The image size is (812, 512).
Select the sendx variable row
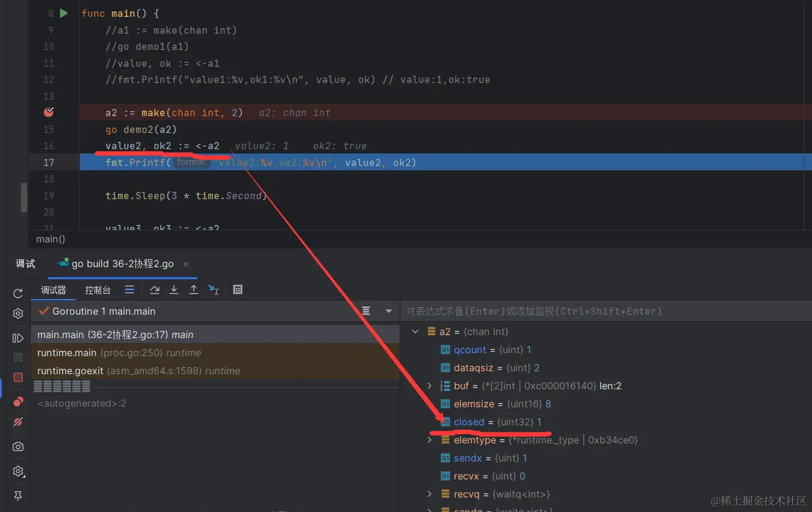[606, 458]
